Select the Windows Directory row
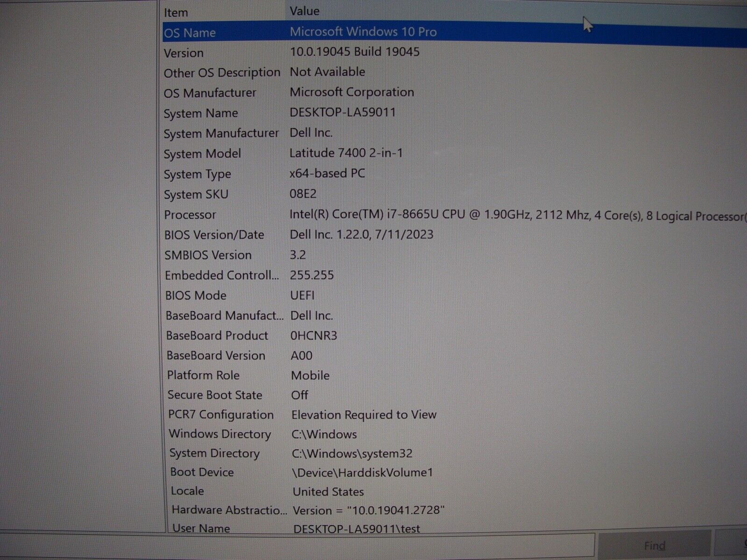 coord(220,434)
